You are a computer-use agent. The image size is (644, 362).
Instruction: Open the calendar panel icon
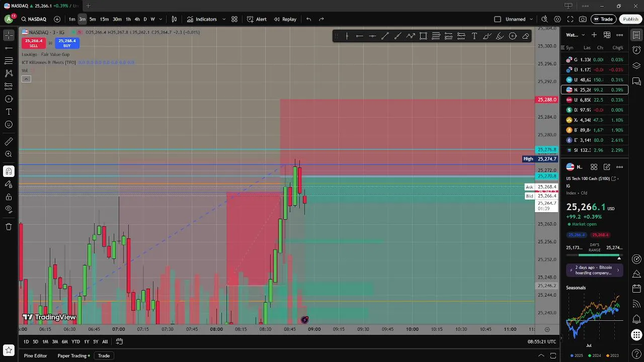point(636,290)
